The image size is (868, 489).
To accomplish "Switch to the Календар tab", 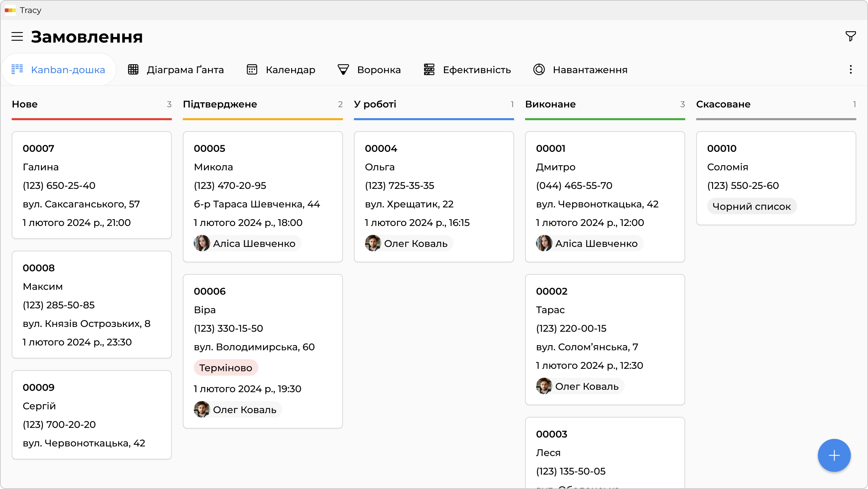I will (290, 70).
